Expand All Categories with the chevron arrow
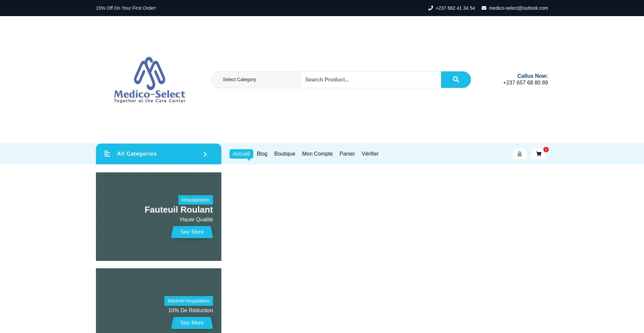The height and width of the screenshot is (333, 644). (205, 154)
